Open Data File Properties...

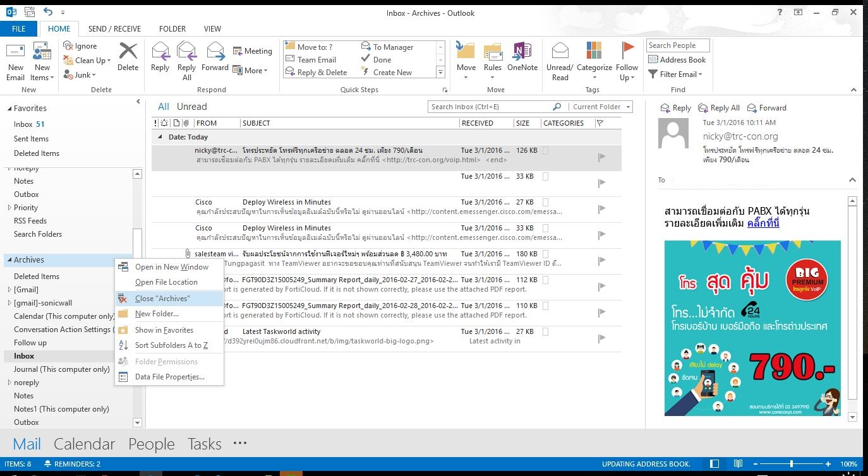169,376
